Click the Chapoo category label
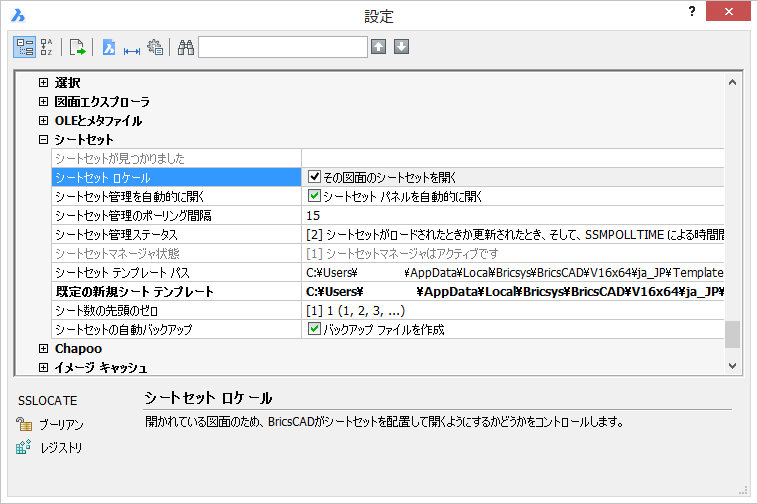Image resolution: width=757 pixels, height=504 pixels. 78,348
